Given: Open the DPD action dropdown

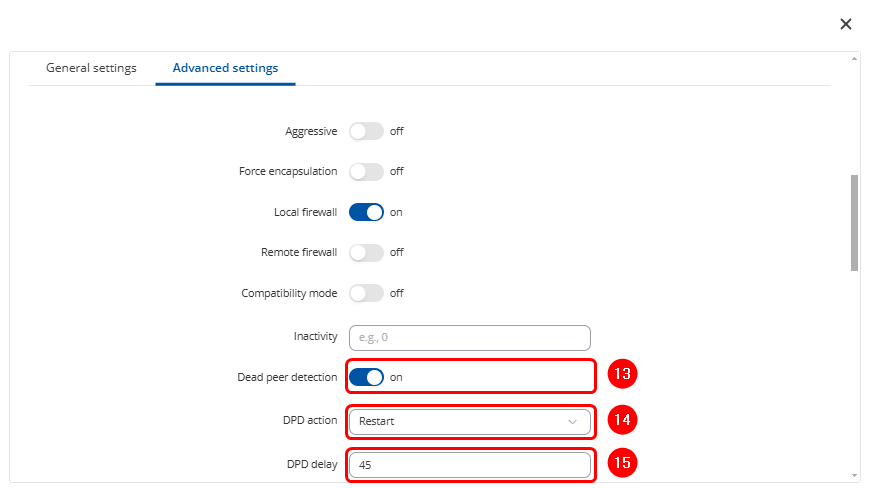Looking at the screenshot, I should [x=469, y=421].
